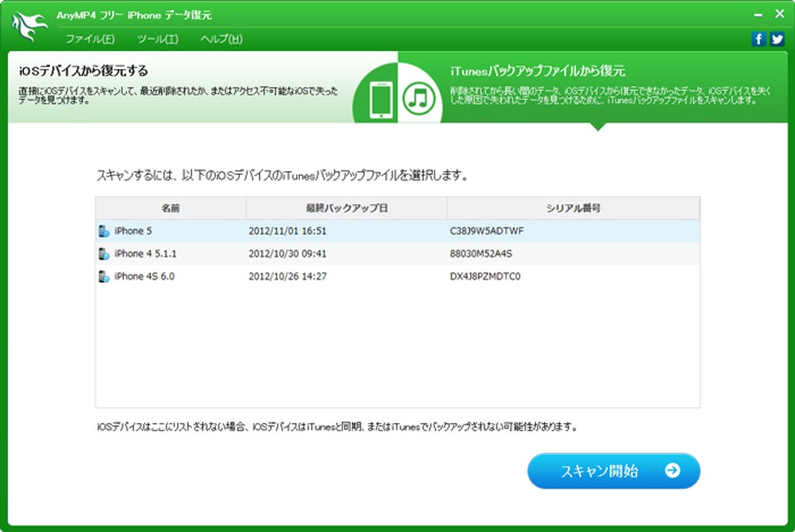Open the ヘルプ(H) menu
This screenshot has width=795, height=532.
(221, 39)
